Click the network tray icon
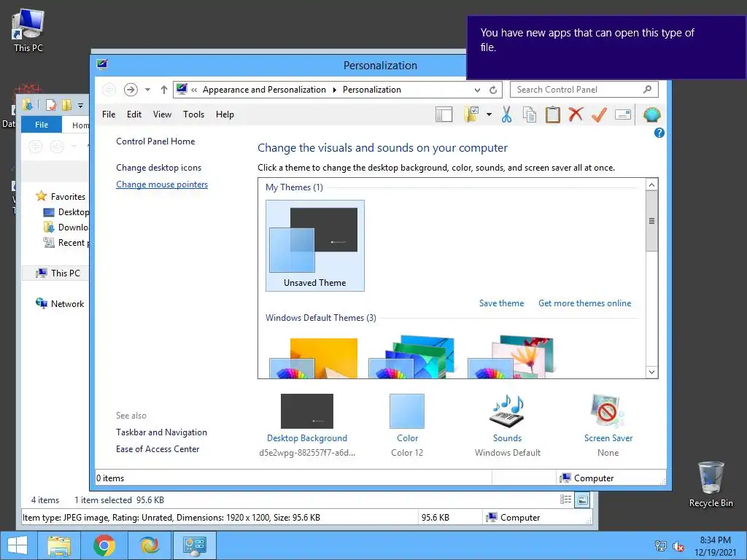This screenshot has height=560, width=747. tap(661, 545)
